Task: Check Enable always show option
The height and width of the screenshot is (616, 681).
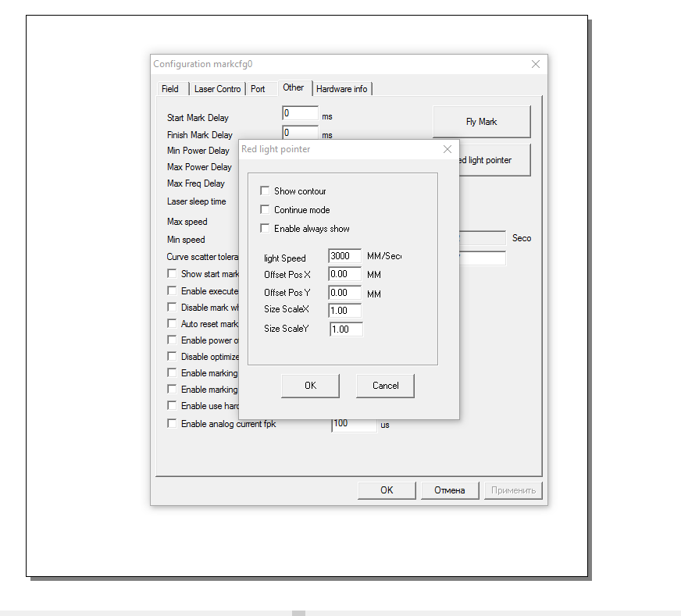Action: tap(265, 229)
